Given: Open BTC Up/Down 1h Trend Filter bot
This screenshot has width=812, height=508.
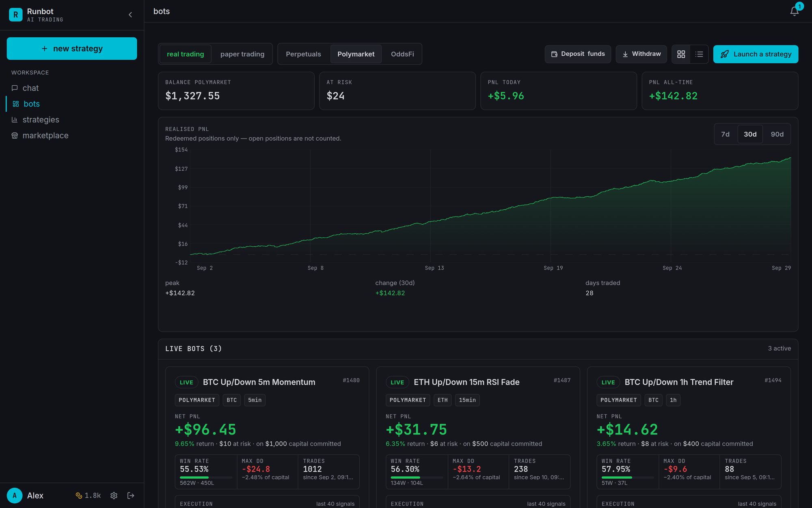Looking at the screenshot, I should click(679, 382).
